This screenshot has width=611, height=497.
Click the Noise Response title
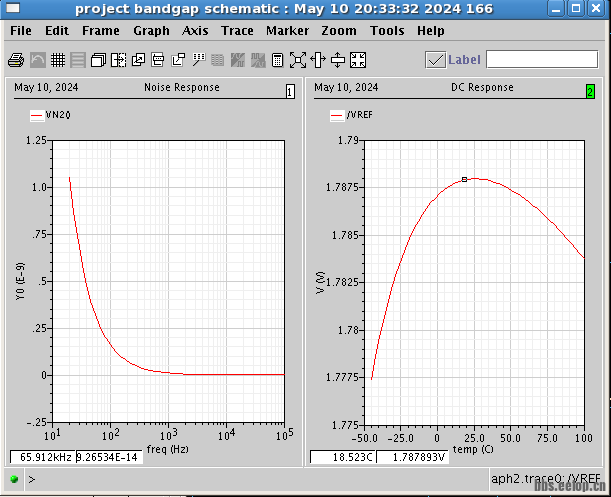click(182, 87)
